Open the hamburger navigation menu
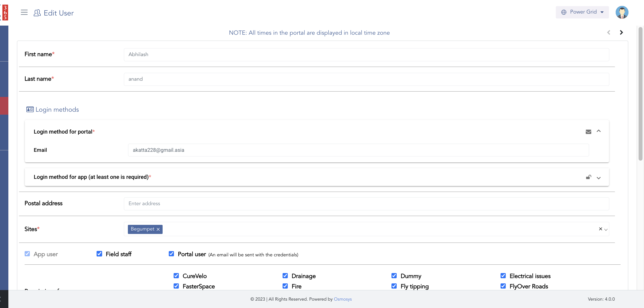 [x=24, y=13]
